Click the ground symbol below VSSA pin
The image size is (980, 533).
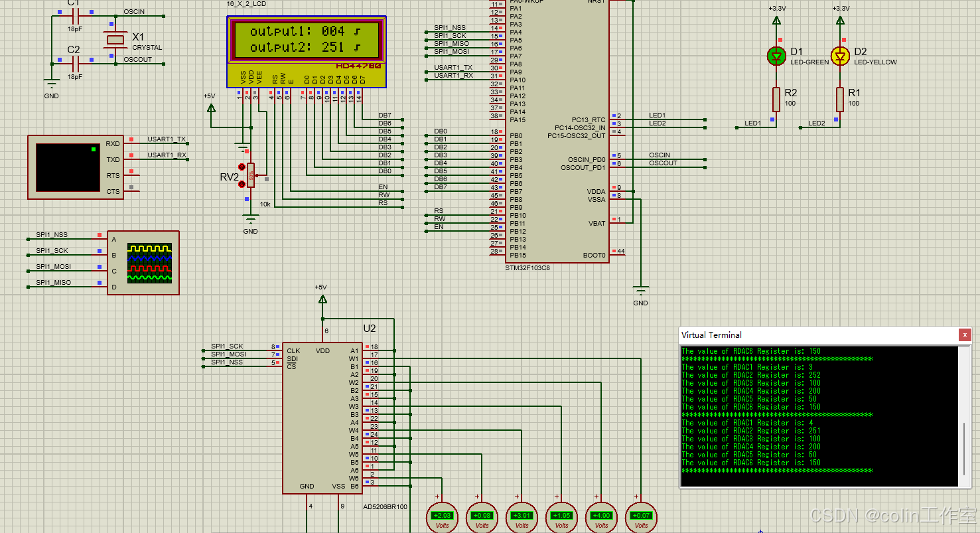point(640,288)
